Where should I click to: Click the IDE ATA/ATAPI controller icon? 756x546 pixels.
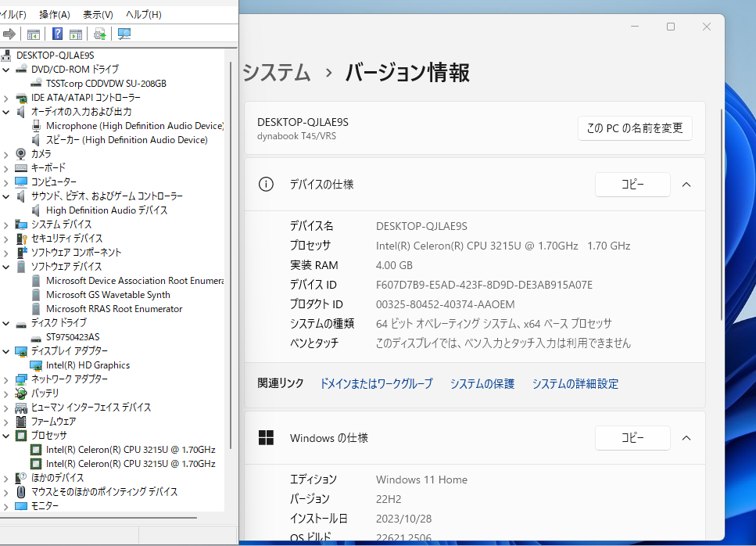click(21, 98)
